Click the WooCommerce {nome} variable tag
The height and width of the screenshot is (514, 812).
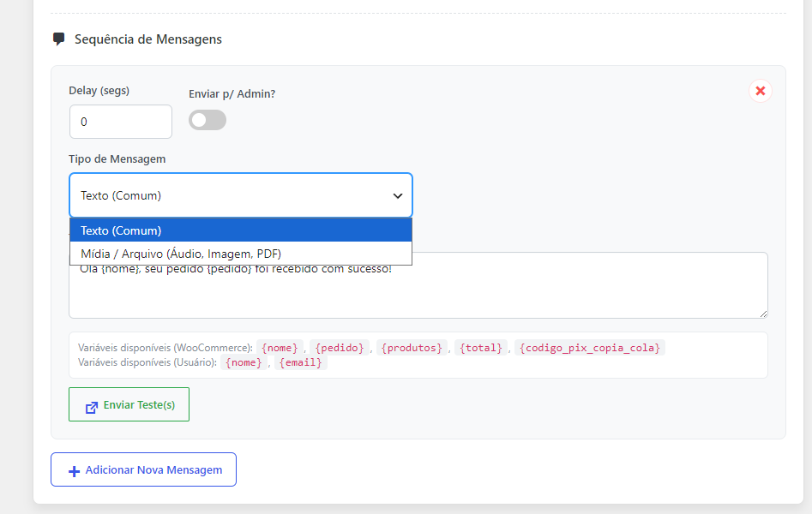(x=280, y=348)
